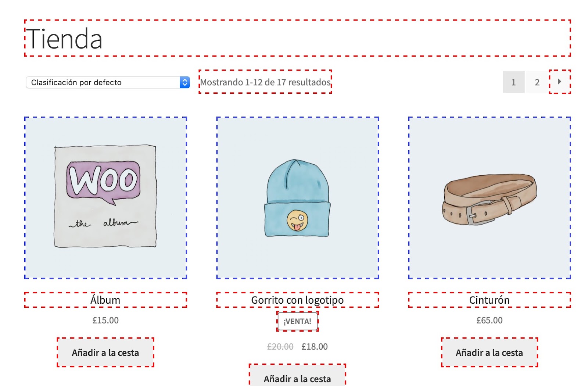The height and width of the screenshot is (386, 588).
Task: Click the £18.00 sale price
Action: (315, 347)
